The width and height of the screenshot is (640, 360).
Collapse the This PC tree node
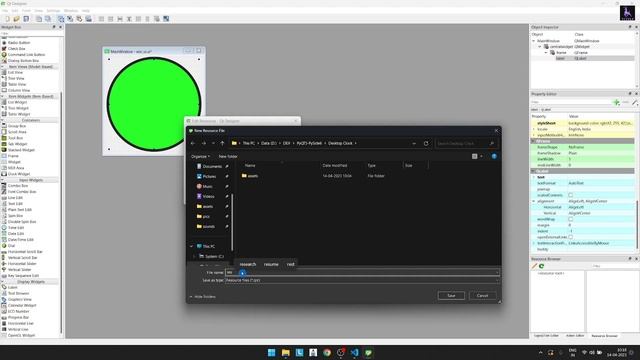tap(191, 247)
